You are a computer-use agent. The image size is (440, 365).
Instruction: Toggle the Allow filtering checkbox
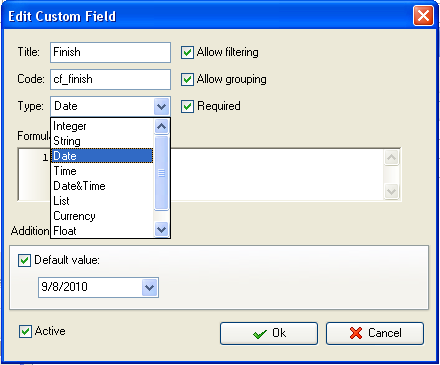tap(187, 52)
